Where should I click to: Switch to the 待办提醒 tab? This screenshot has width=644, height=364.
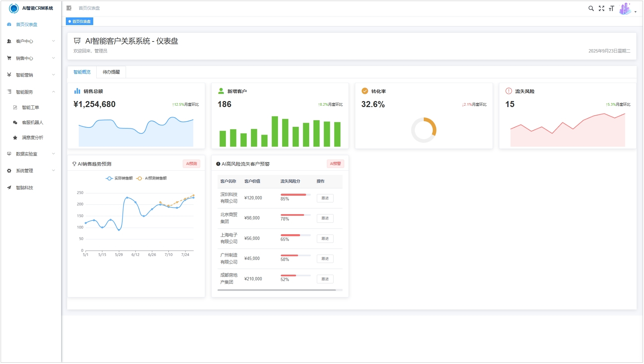tap(111, 72)
